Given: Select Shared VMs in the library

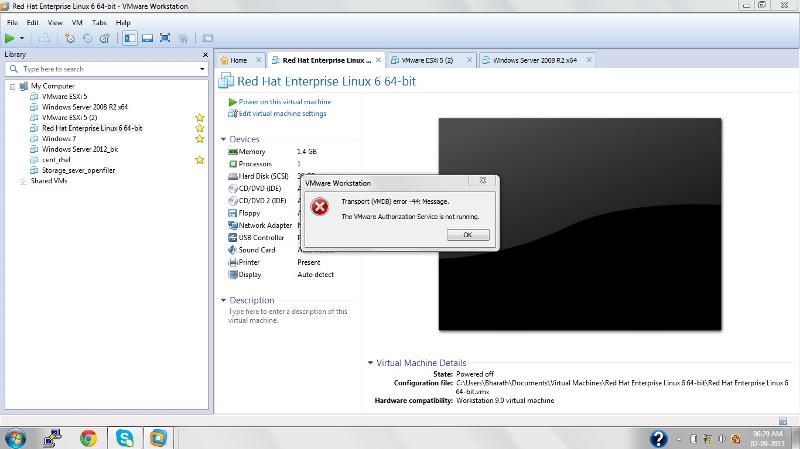Looking at the screenshot, I should click(49, 181).
